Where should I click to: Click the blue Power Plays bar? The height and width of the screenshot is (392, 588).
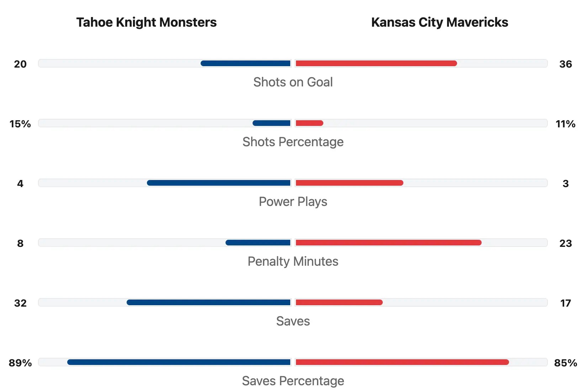point(219,183)
